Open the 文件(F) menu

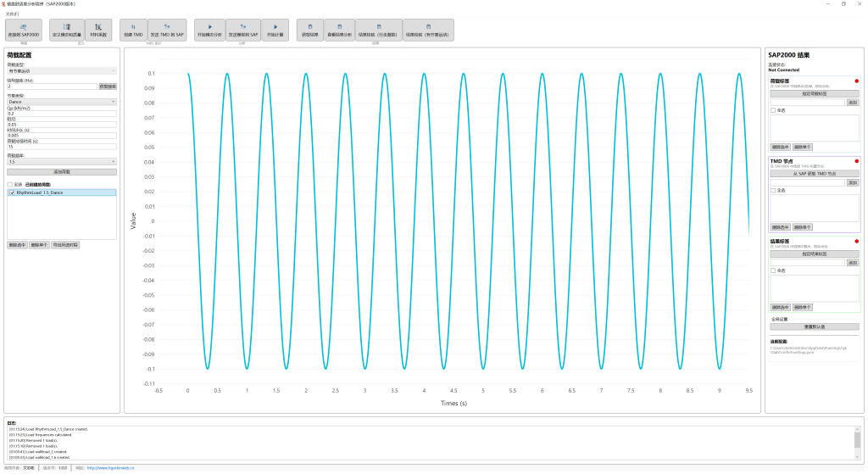click(x=11, y=14)
